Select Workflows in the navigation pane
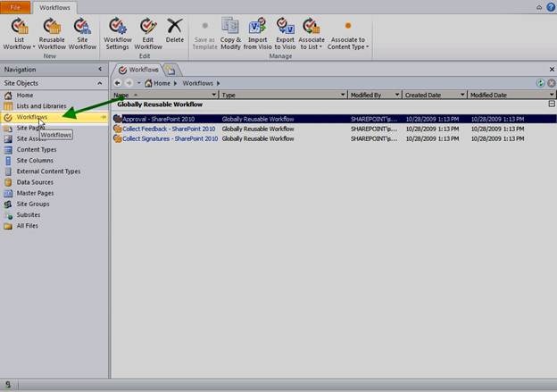This screenshot has width=557, height=392. coord(54,117)
